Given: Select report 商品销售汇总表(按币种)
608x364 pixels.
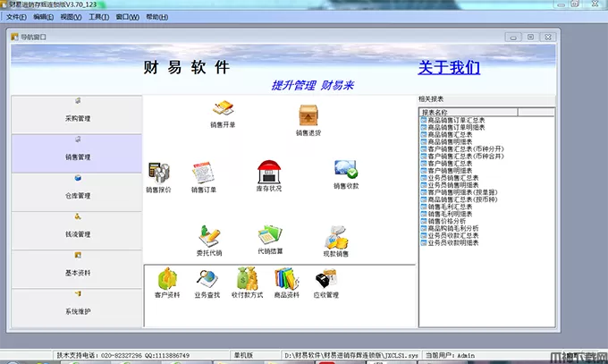Looking at the screenshot, I should coord(460,199).
